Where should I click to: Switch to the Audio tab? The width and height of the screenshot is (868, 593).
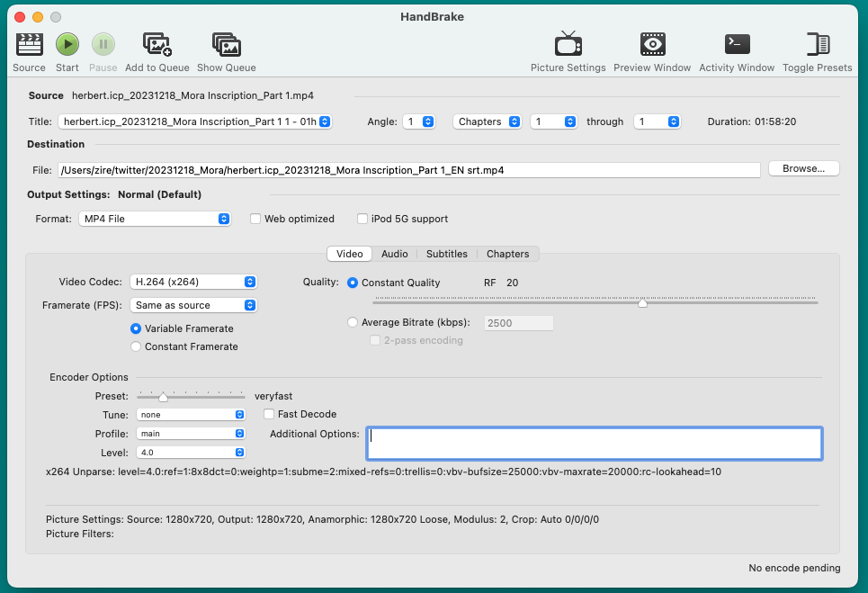pos(395,254)
